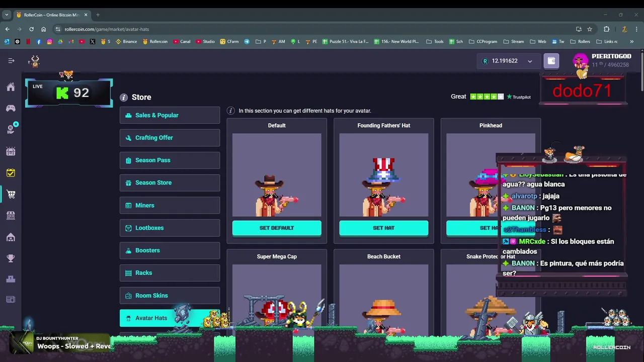Show more bookmarks with double chevron
644x362 pixels.
click(631, 42)
